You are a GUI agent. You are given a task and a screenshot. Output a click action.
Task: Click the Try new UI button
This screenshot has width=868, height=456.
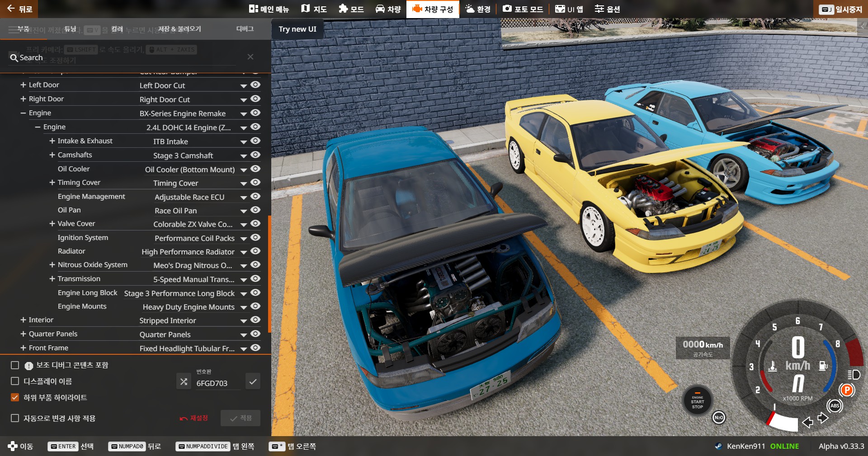[297, 29]
